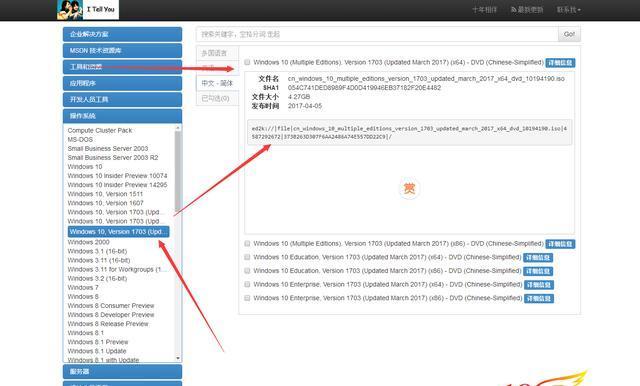Click the keyword search input field
Viewport: 640px width, 386px height.
(x=377, y=34)
